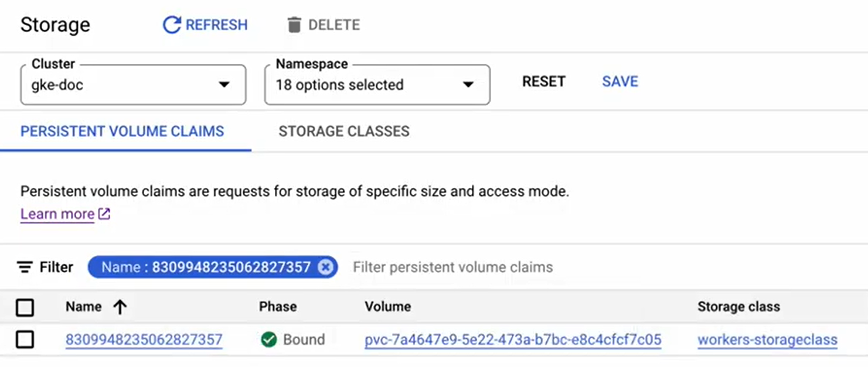The height and width of the screenshot is (367, 868).
Task: Open volume pvc-7a4647e9-5e22-473a-b7bc-e8c4cfcf7c05
Action: click(x=513, y=339)
